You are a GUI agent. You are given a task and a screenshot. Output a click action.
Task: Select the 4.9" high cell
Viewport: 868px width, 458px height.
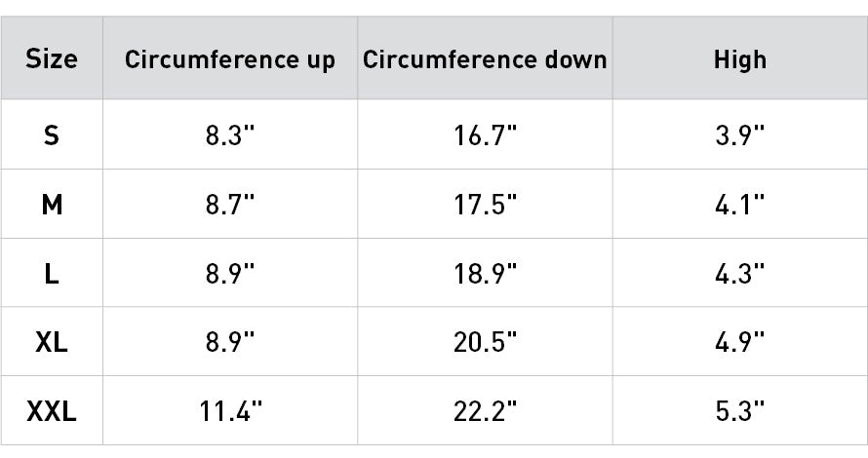click(x=739, y=342)
